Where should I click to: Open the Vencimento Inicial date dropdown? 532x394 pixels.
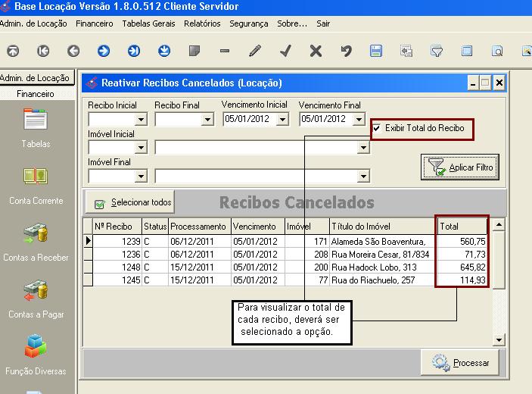point(282,120)
